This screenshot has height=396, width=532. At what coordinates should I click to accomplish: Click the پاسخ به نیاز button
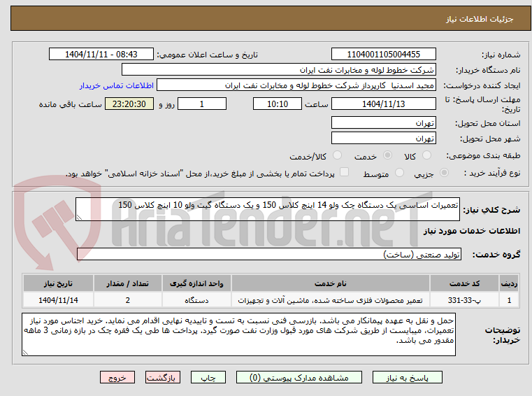[x=407, y=377]
